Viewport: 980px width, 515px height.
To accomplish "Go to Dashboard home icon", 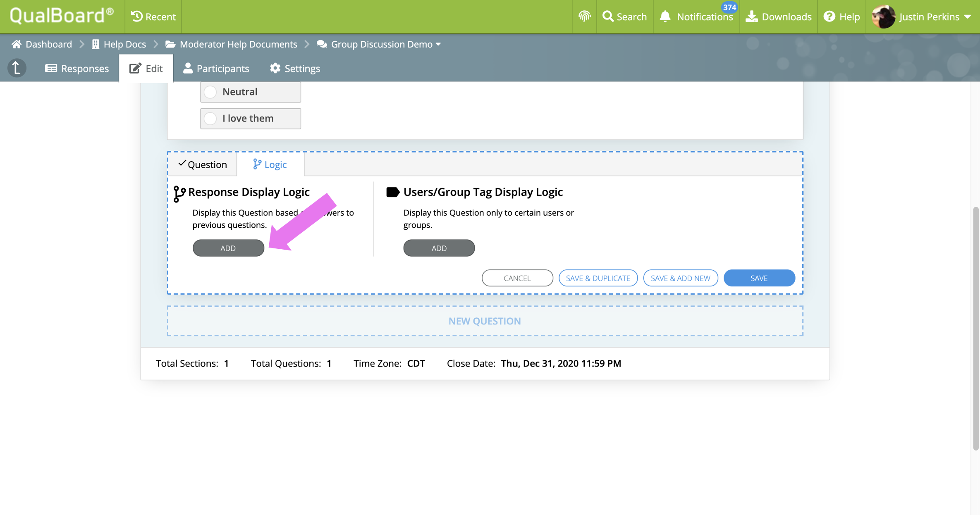I will 17,44.
